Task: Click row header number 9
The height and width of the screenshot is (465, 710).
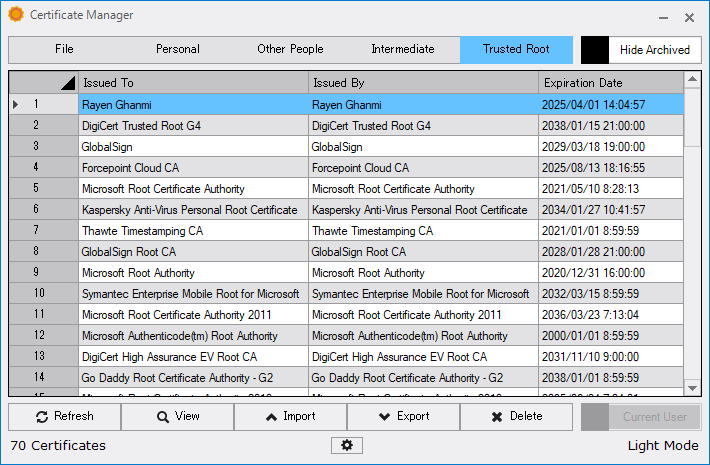Action: click(43, 273)
